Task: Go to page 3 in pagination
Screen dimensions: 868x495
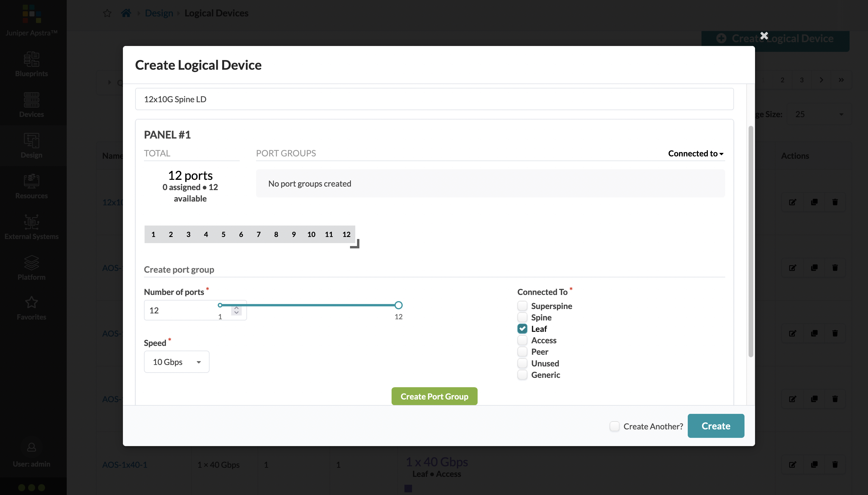Action: coord(802,80)
